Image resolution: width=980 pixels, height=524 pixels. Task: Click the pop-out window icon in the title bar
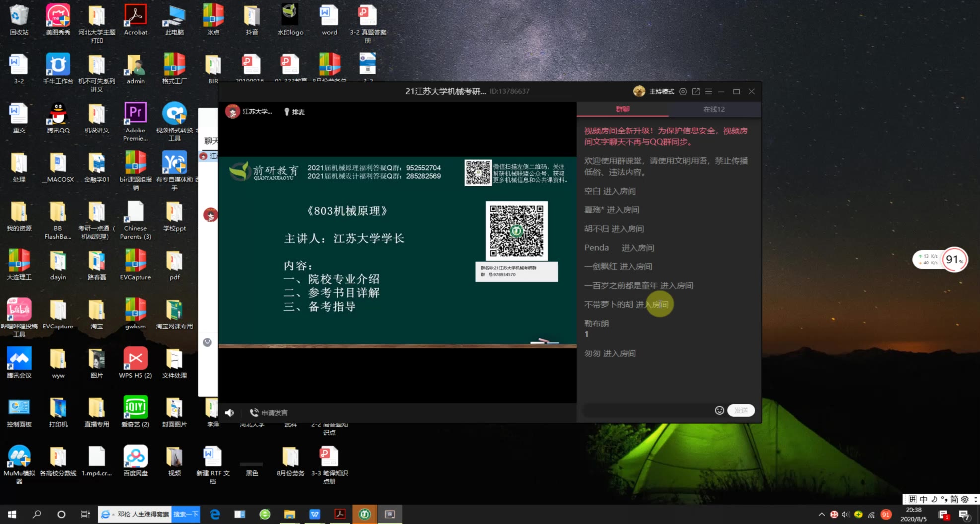tap(696, 92)
